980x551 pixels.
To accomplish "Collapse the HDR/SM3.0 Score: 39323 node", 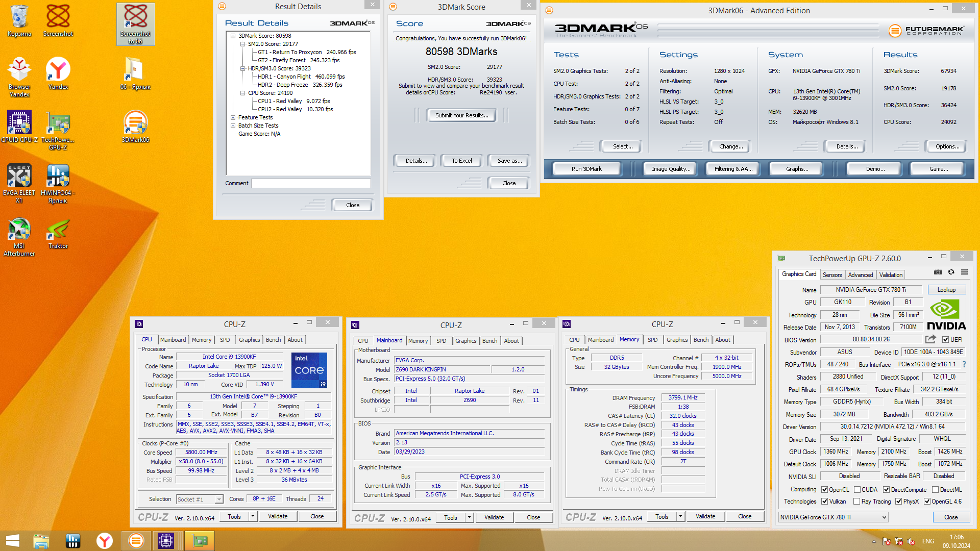I will [243, 68].
